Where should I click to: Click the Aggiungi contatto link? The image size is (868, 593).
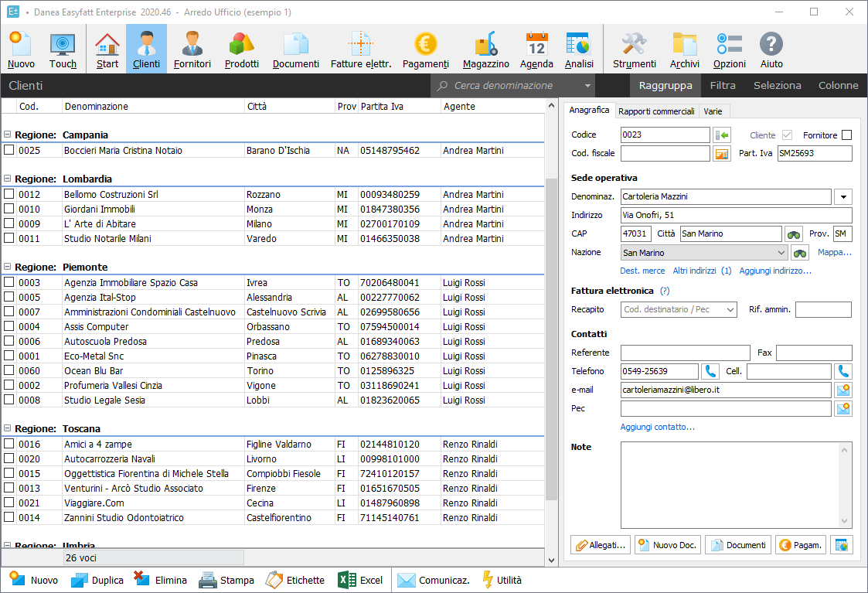pyautogui.click(x=657, y=427)
